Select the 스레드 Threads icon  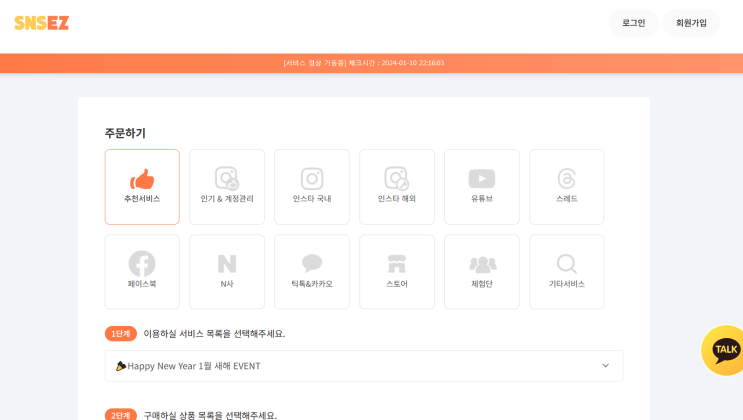point(567,179)
